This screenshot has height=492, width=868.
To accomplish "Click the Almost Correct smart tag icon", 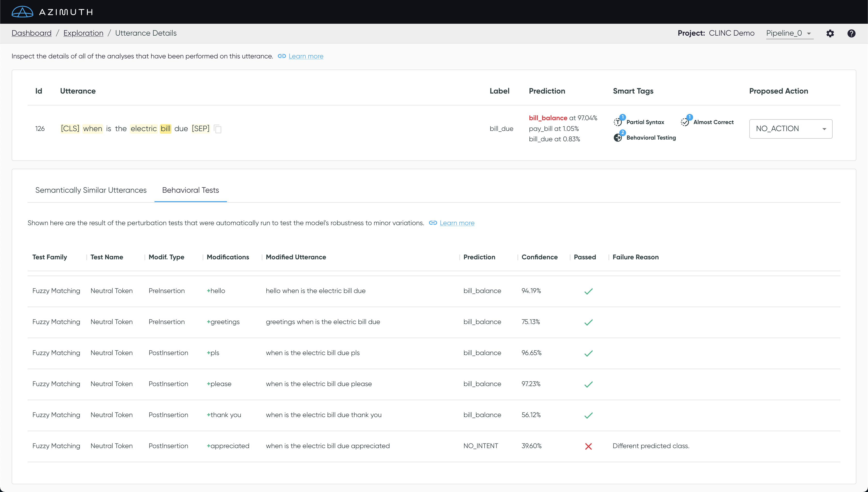I will tap(685, 122).
